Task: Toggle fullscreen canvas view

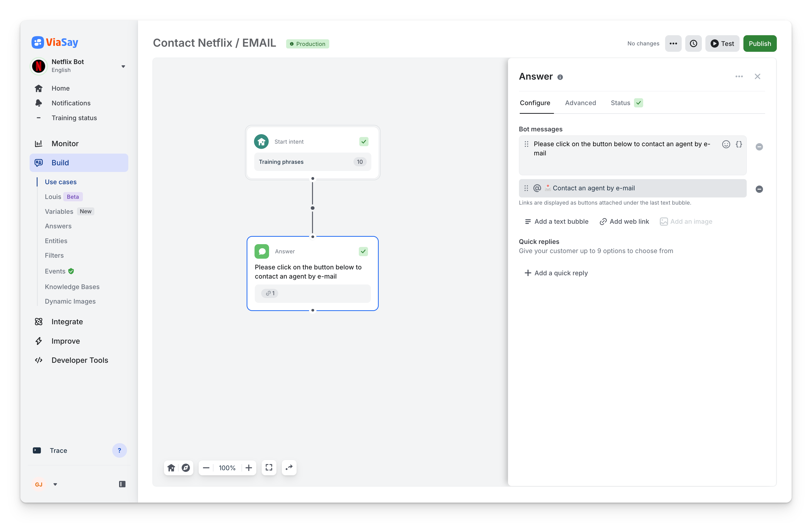Action: click(x=269, y=468)
